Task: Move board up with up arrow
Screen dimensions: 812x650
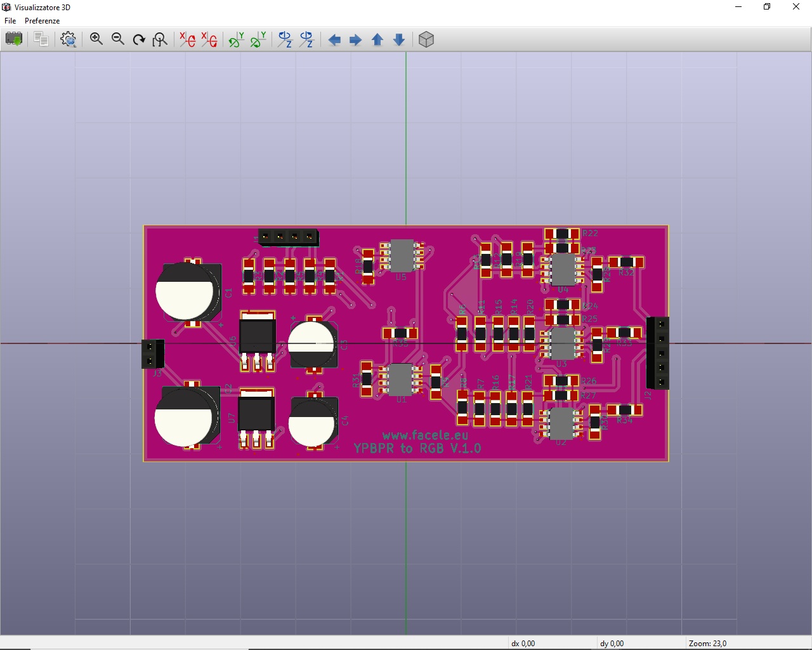Action: click(x=377, y=40)
